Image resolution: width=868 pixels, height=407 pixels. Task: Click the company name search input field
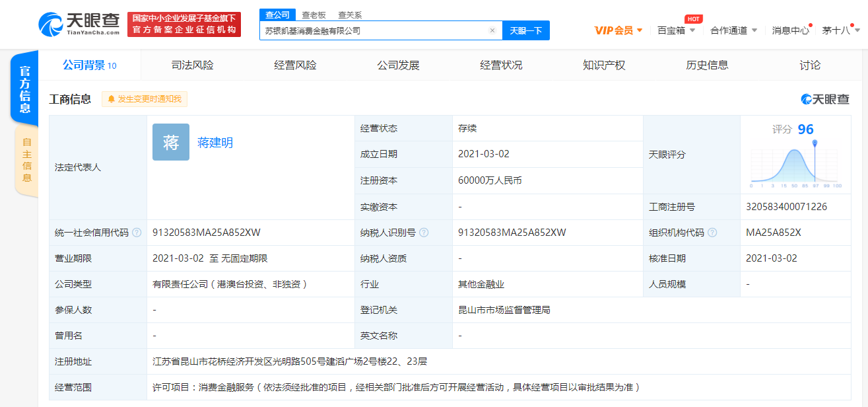tap(373, 30)
